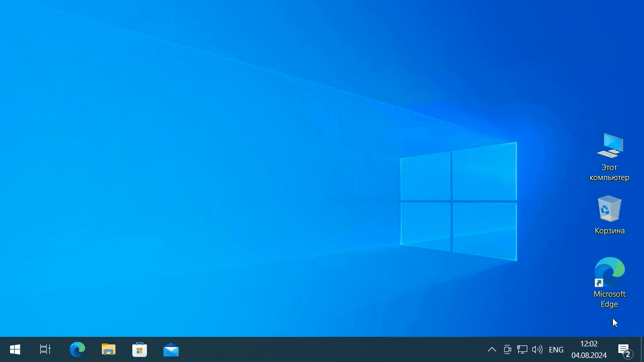This screenshot has width=644, height=362.
Task: Switch the ENG input language indicator
Action: coord(556,349)
